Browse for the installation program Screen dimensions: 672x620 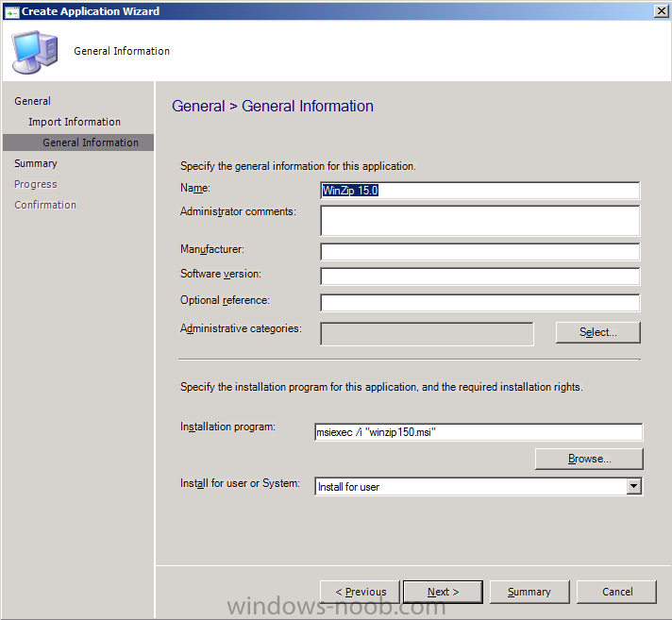[x=589, y=459]
